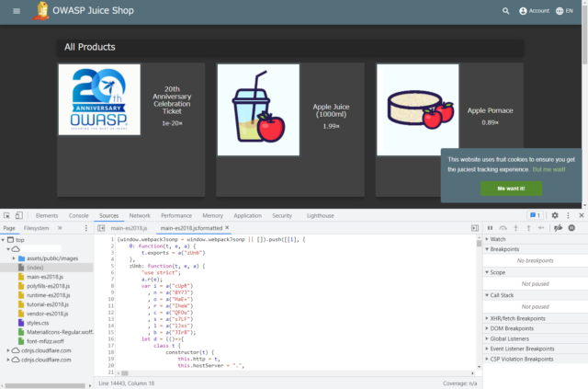Open vendor-es2018.js file
Viewport: 588px width, 389px height.
(47, 314)
